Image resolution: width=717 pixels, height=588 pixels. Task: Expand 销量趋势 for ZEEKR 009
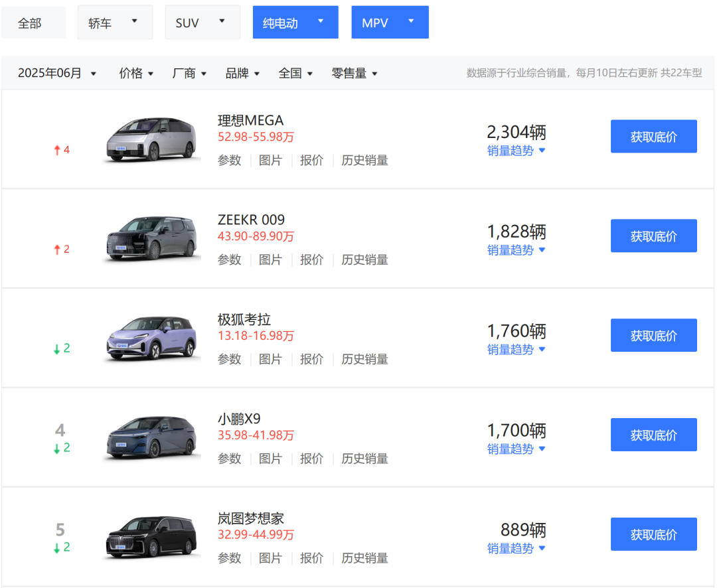click(x=517, y=250)
